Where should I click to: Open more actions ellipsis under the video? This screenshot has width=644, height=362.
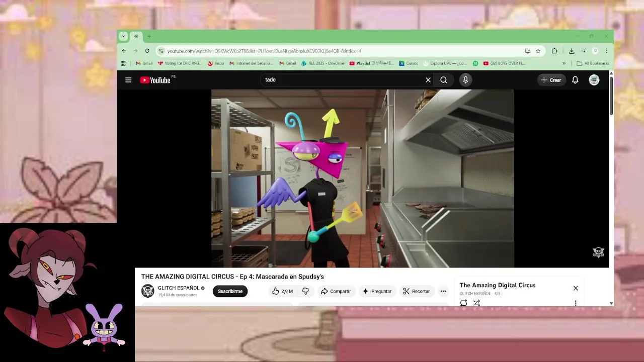click(x=443, y=291)
